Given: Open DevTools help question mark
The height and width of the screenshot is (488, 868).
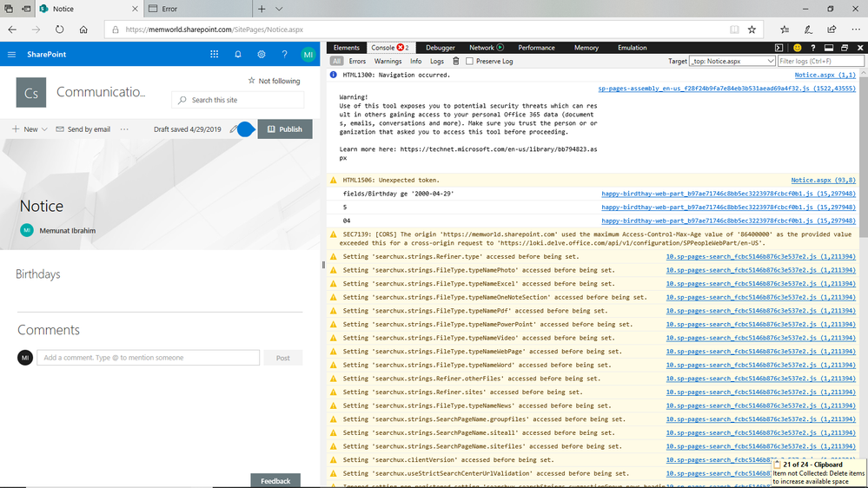Looking at the screenshot, I should [x=812, y=48].
